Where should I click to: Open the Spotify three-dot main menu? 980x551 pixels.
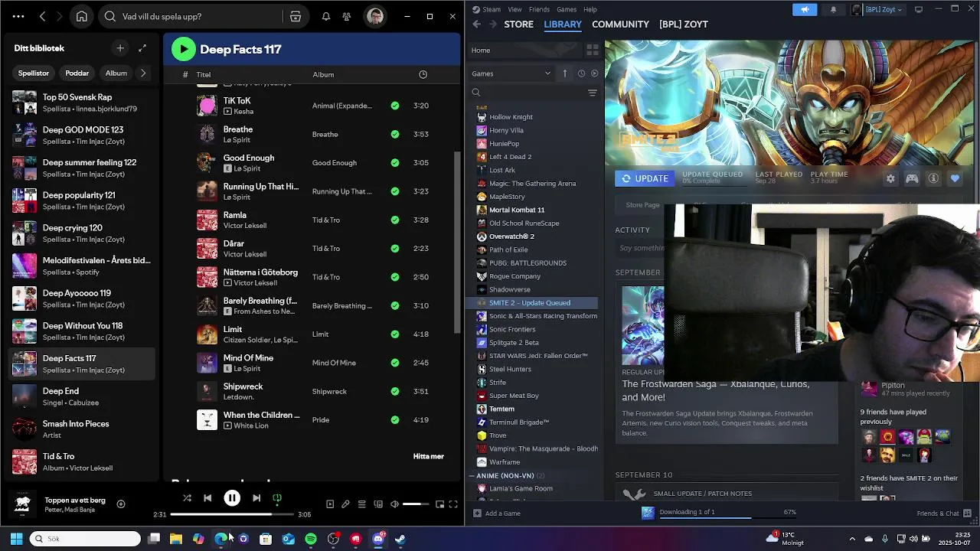[x=18, y=16]
